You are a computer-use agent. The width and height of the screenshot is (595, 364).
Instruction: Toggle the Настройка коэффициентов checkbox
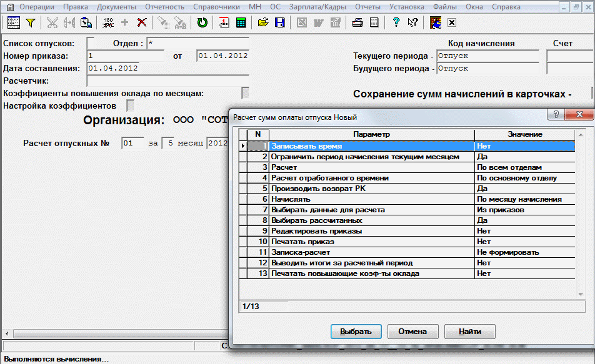coord(130,106)
